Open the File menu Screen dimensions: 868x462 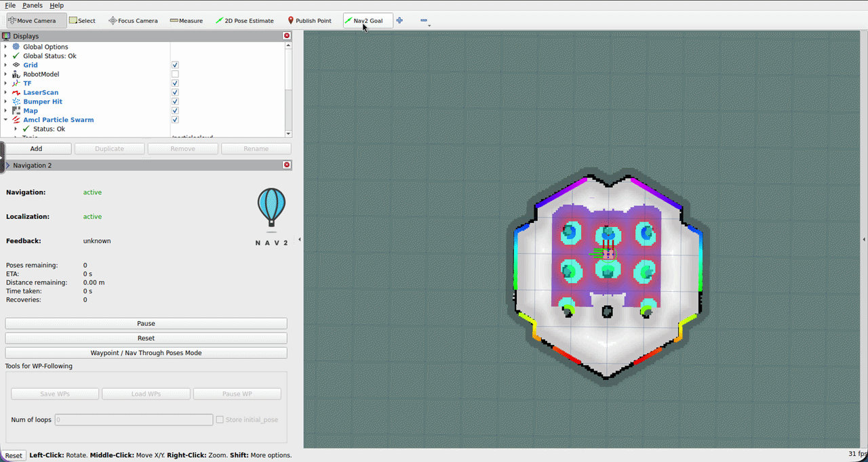pos(9,5)
